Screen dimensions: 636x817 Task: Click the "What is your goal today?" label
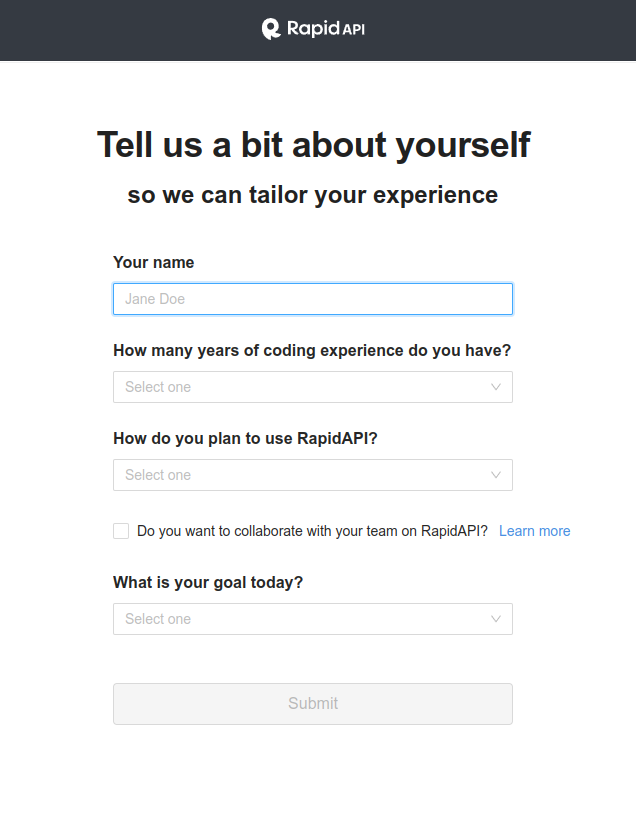tap(208, 582)
